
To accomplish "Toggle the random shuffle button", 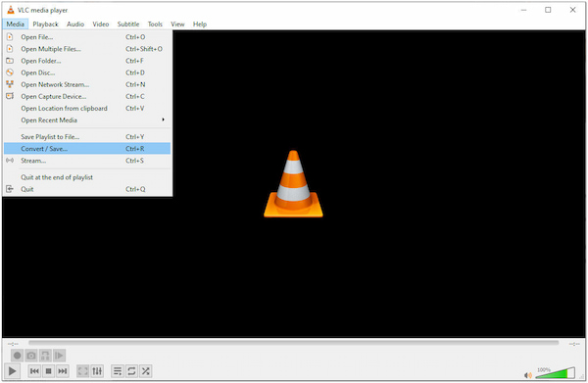I will pyautogui.click(x=145, y=371).
